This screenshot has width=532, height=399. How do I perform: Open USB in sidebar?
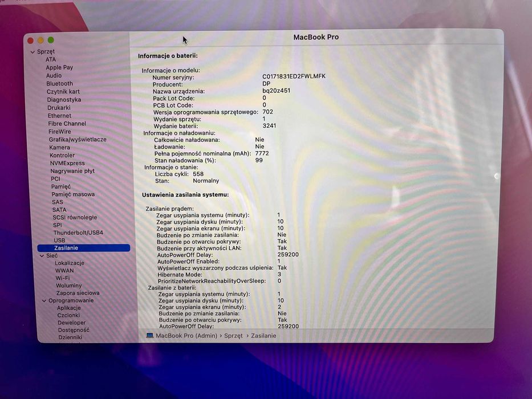tap(59, 240)
